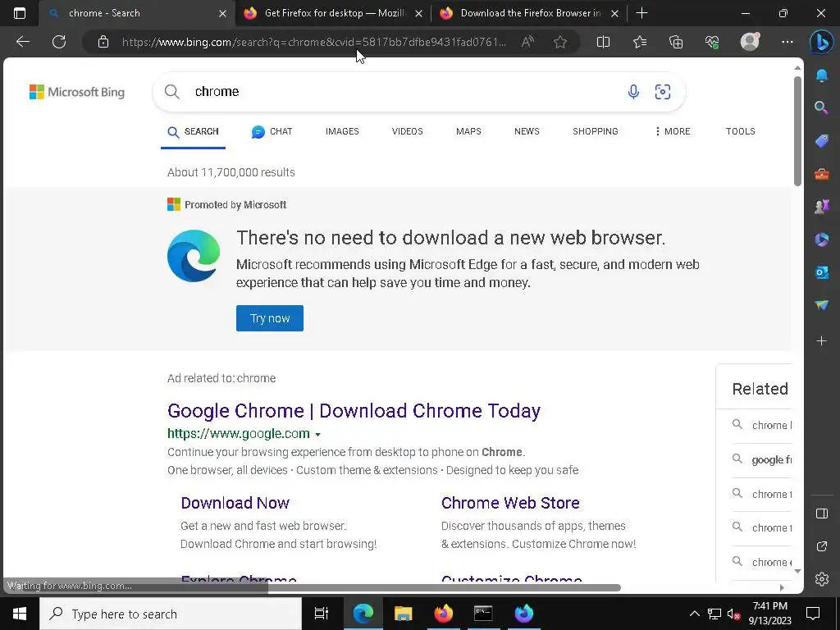Switch to the SHOPPING tab
This screenshot has width=840, height=630.
(x=596, y=131)
